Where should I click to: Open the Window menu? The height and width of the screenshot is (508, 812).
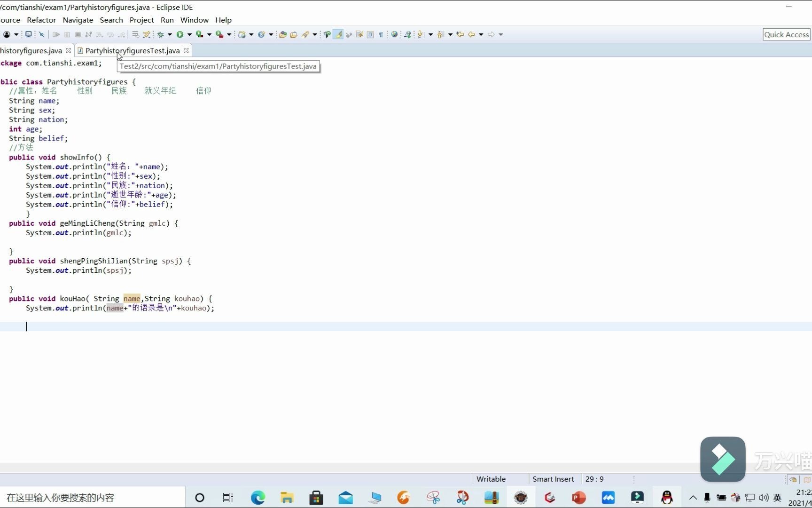195,20
